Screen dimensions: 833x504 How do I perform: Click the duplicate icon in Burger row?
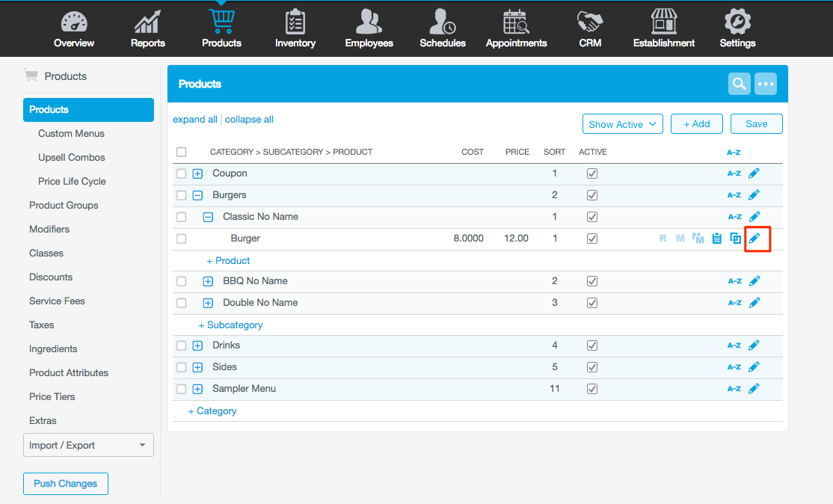736,239
